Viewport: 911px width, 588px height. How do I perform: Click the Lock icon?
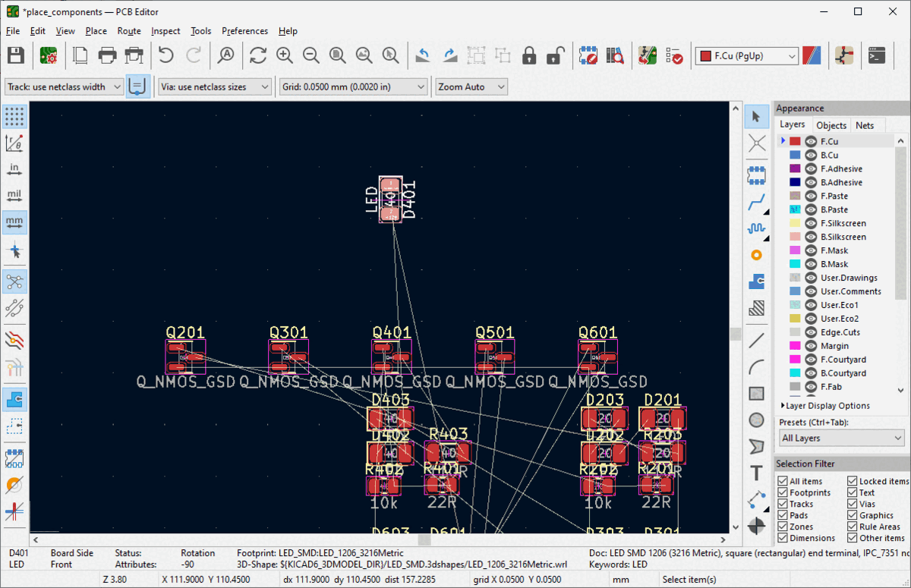[x=530, y=55]
